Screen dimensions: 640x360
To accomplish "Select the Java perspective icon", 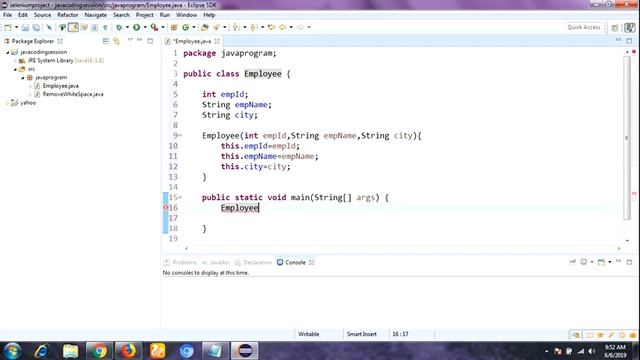I will [x=630, y=27].
